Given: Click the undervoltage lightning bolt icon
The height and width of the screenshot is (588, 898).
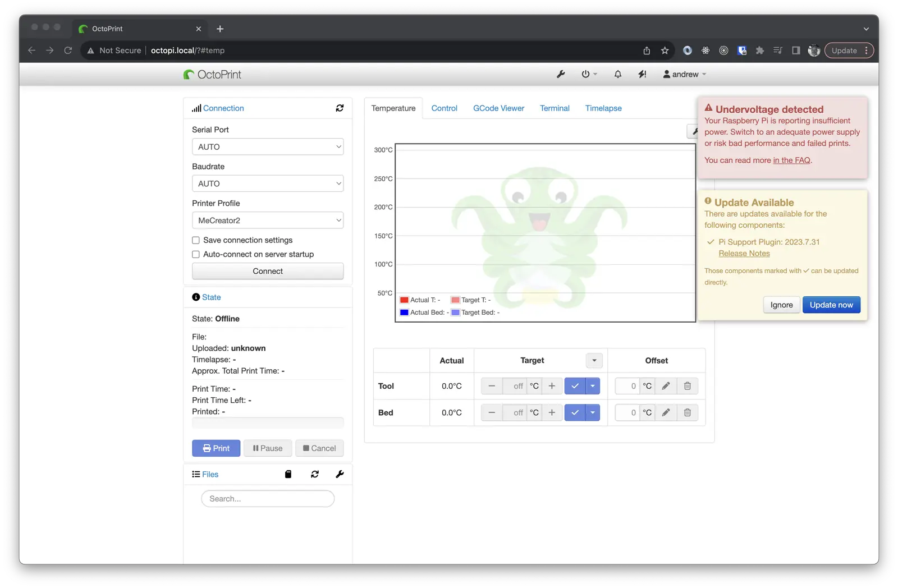Looking at the screenshot, I should (x=642, y=74).
